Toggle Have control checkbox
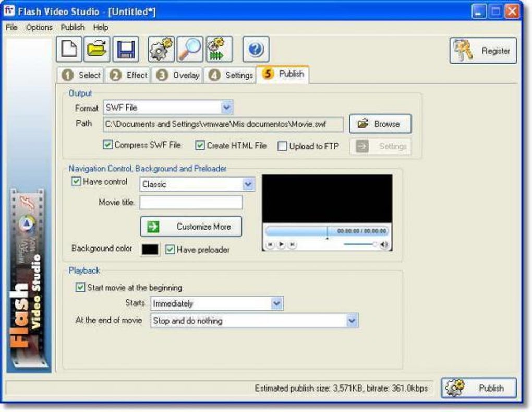 coord(76,181)
